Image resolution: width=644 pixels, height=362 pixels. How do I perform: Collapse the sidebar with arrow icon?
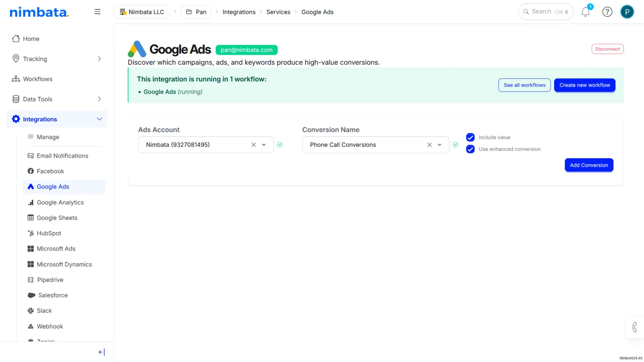(101, 352)
